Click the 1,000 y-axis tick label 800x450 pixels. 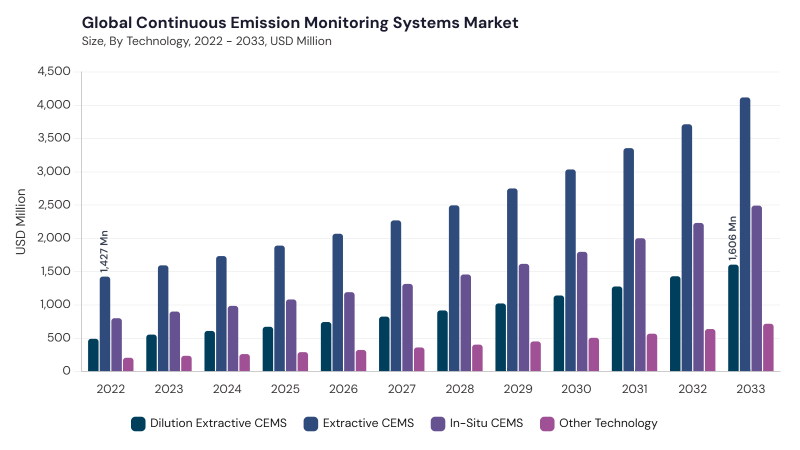[54, 304]
